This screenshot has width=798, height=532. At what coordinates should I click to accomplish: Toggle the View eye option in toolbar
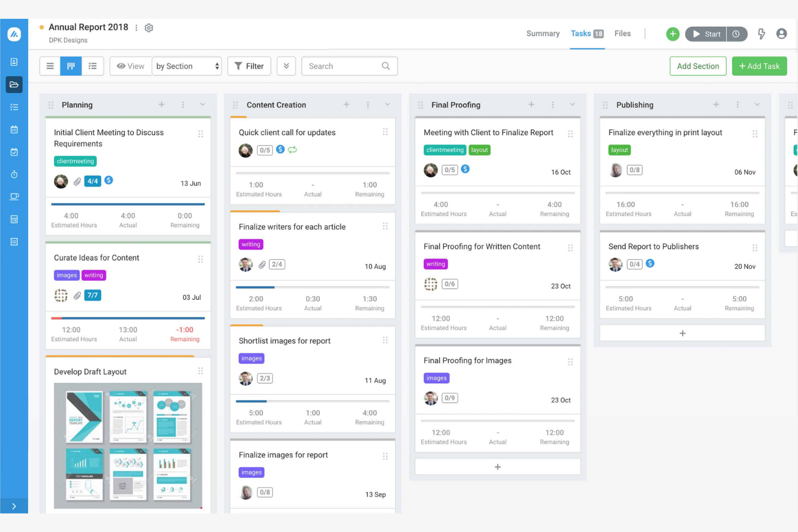click(130, 66)
